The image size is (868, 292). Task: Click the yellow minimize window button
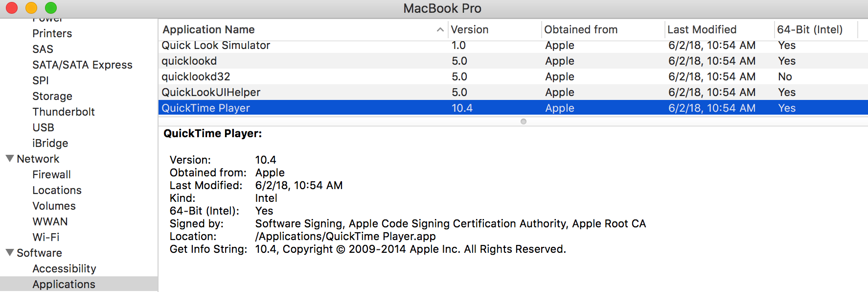pyautogui.click(x=31, y=8)
